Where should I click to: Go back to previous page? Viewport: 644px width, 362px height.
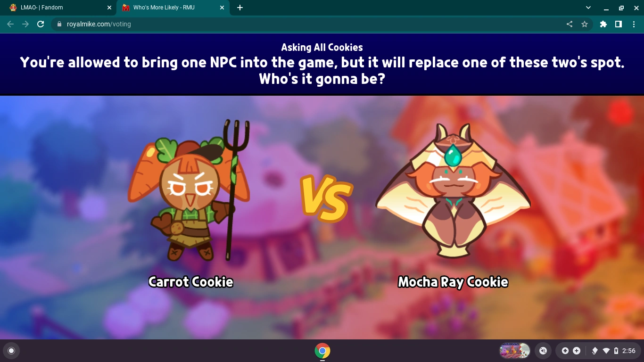(10, 24)
